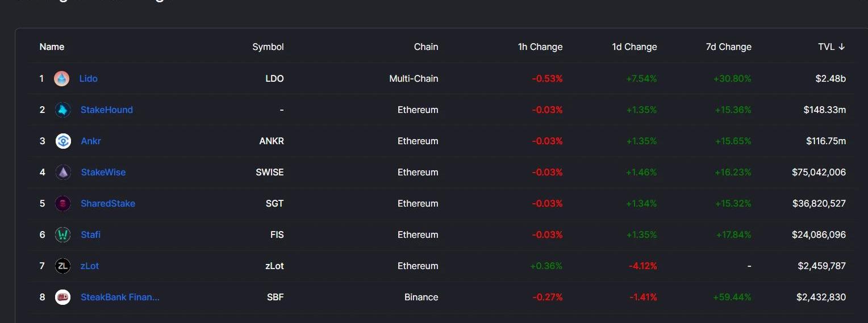The height and width of the screenshot is (323, 868).
Task: Open the Ankr protocol page
Action: pyautogui.click(x=91, y=141)
